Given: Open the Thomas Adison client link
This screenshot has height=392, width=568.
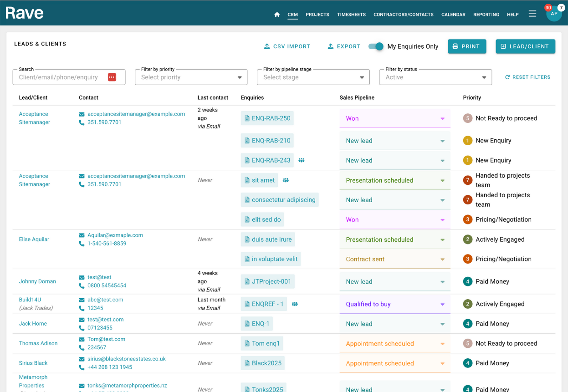Looking at the screenshot, I should [38, 343].
